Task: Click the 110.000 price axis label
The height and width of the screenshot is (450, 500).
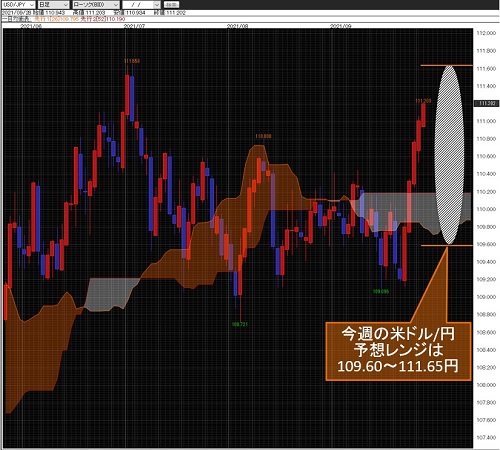Action: 486,209
